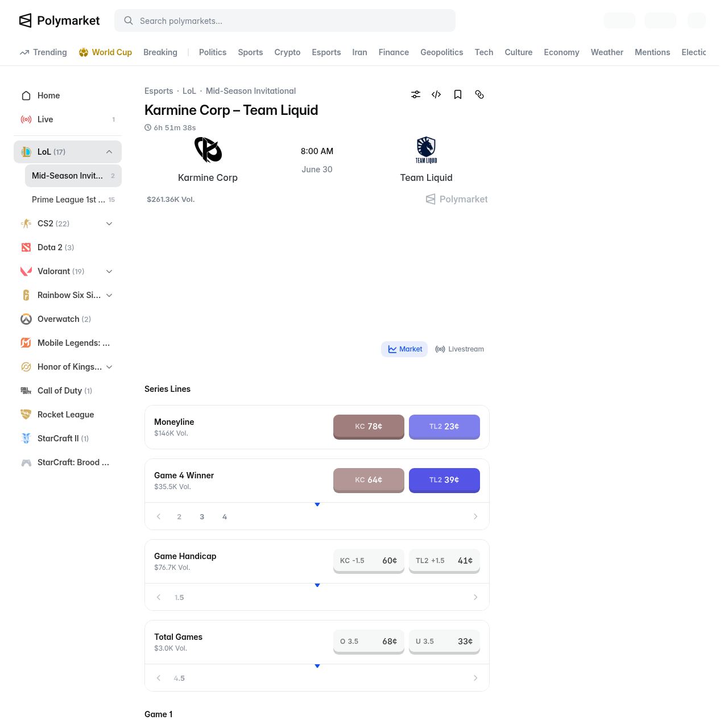Click the Team Liquid logo
Screen dimensions: 728x728
(426, 150)
